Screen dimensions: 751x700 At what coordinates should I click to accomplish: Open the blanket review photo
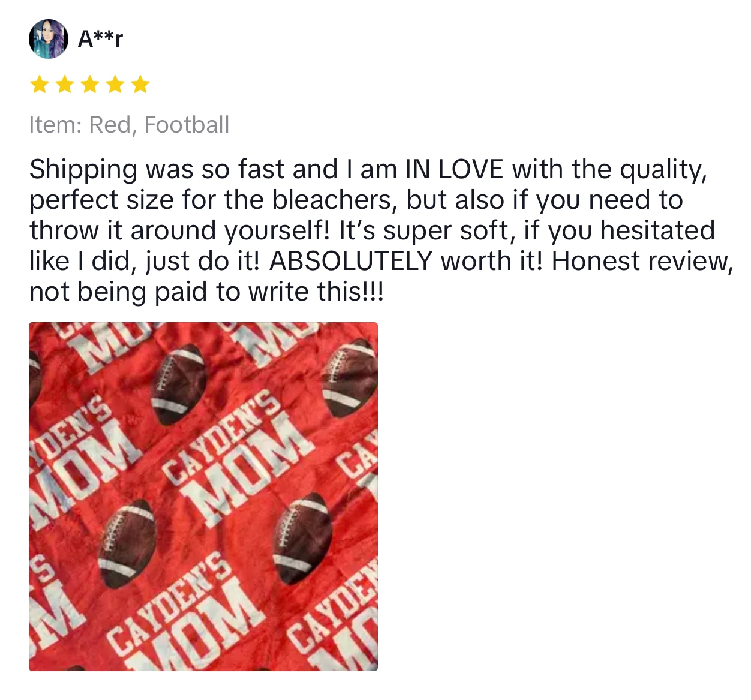(203, 497)
